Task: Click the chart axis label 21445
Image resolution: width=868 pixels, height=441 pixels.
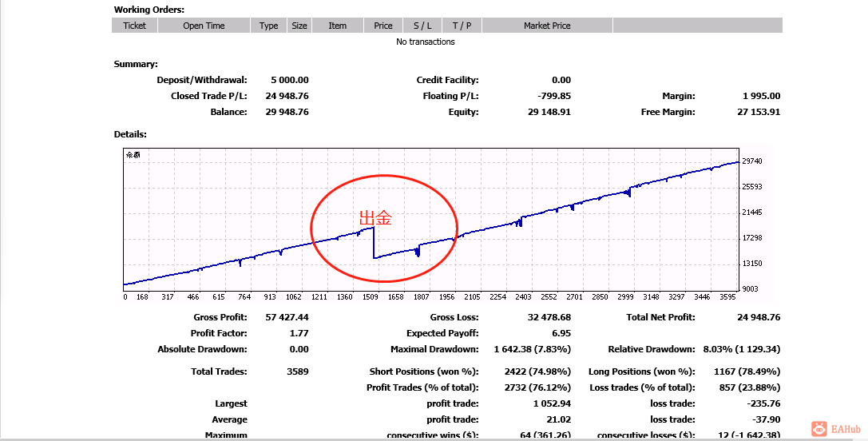Action: 751,213
